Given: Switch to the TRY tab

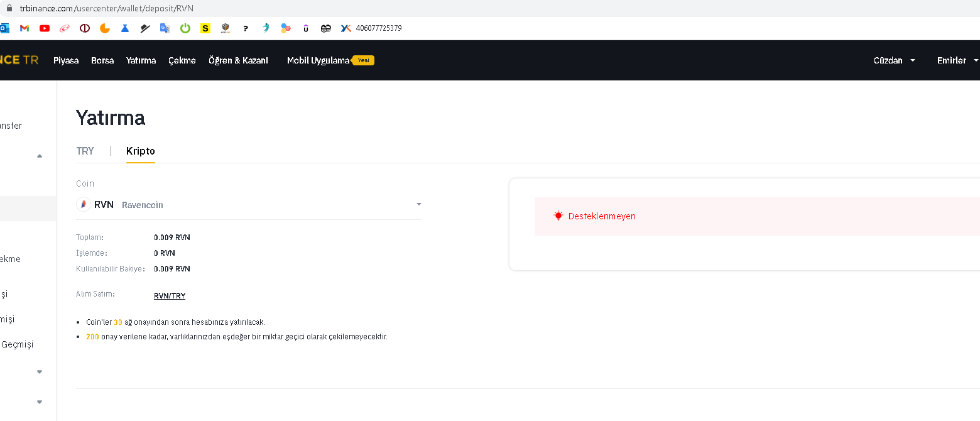Looking at the screenshot, I should pyautogui.click(x=85, y=151).
